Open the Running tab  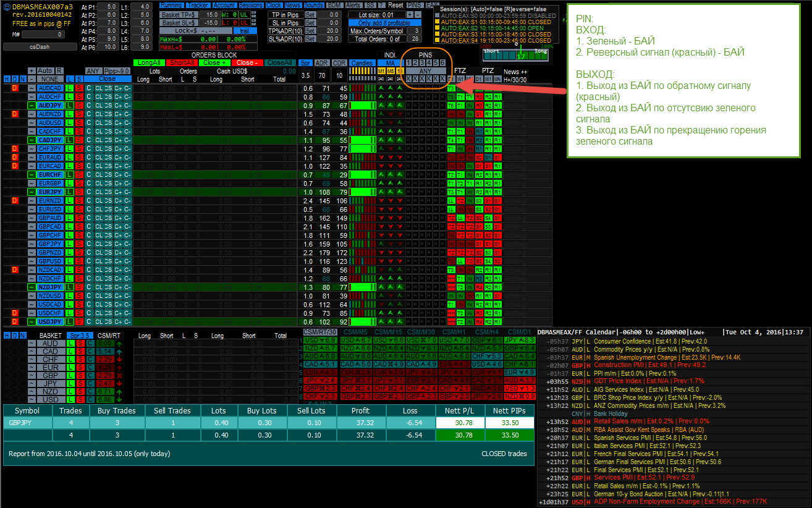coord(171,5)
